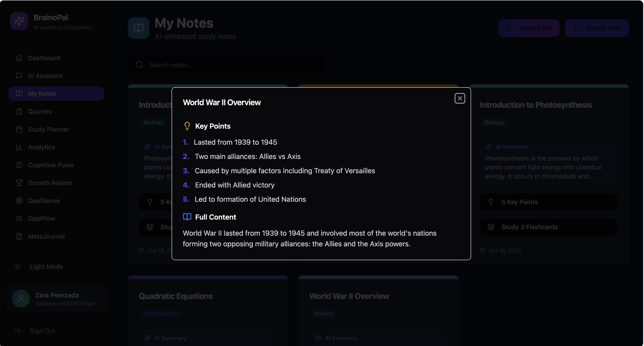Click the Analytics bar chart icon

pyautogui.click(x=19, y=147)
